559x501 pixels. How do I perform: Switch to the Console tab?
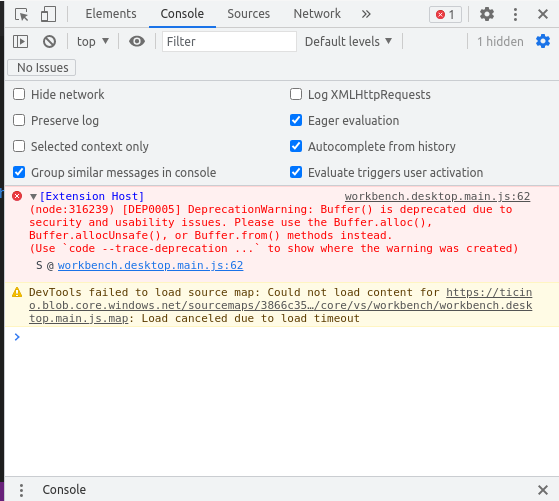pos(182,14)
